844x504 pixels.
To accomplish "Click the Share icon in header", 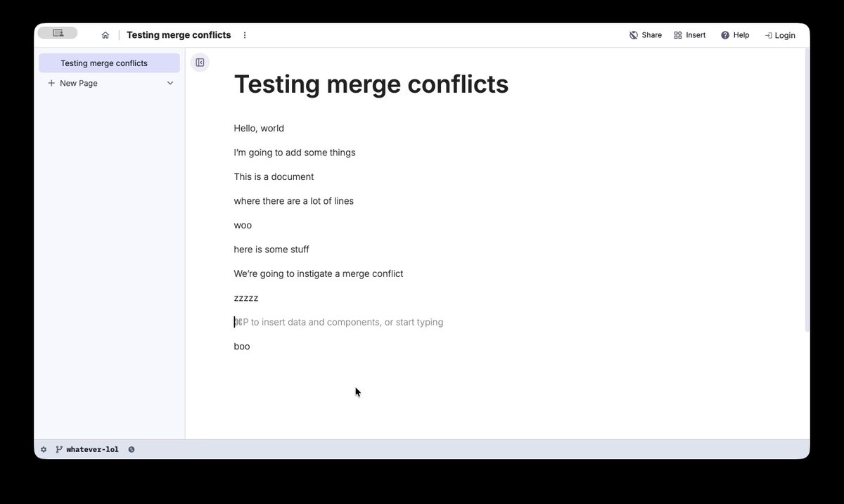I will [x=634, y=35].
